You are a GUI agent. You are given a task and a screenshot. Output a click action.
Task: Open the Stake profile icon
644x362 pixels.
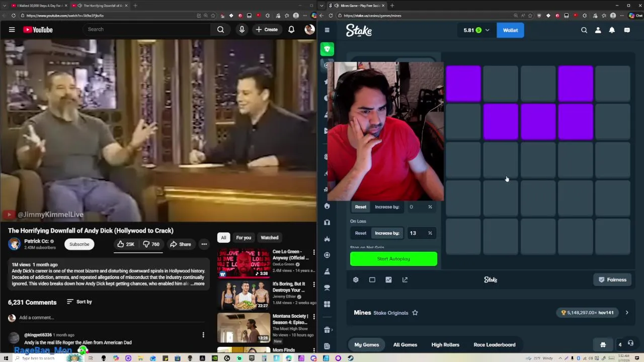coord(598,30)
